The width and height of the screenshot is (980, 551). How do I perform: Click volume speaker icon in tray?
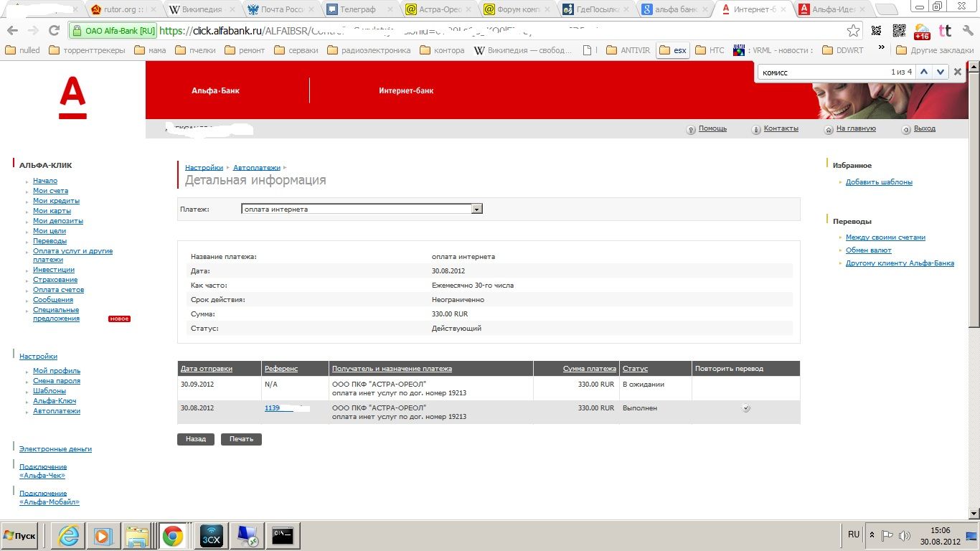coord(905,535)
